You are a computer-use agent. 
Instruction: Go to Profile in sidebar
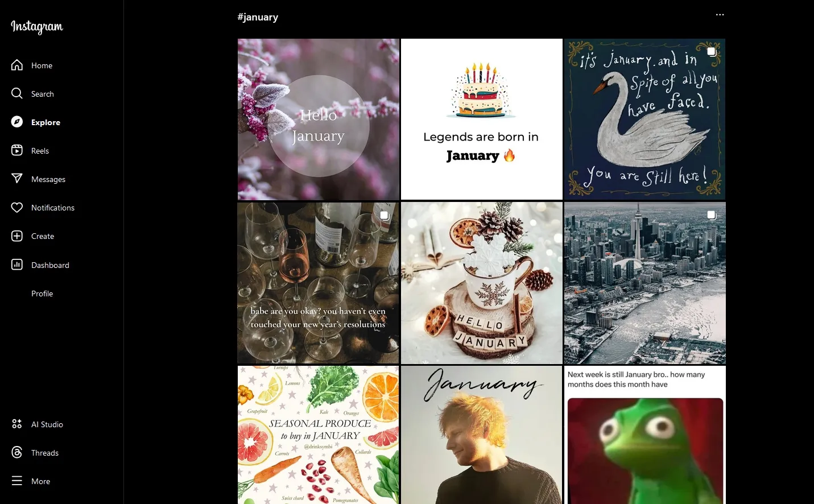(42, 294)
